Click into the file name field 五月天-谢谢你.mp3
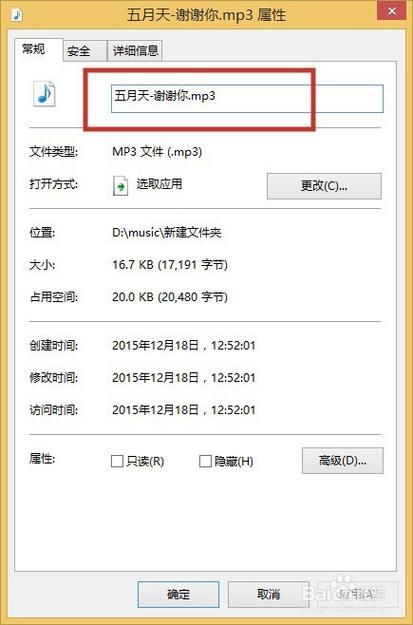Screen dimensions: 413x625 coord(247,98)
